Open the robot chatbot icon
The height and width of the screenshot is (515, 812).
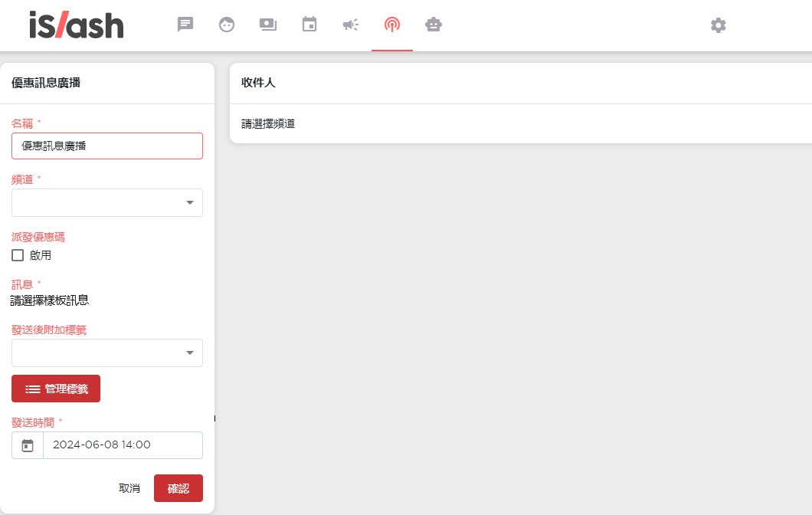coord(434,25)
